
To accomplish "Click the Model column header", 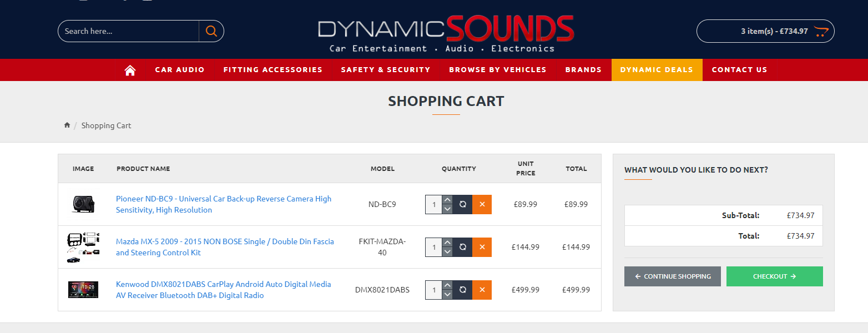I will (x=382, y=169).
